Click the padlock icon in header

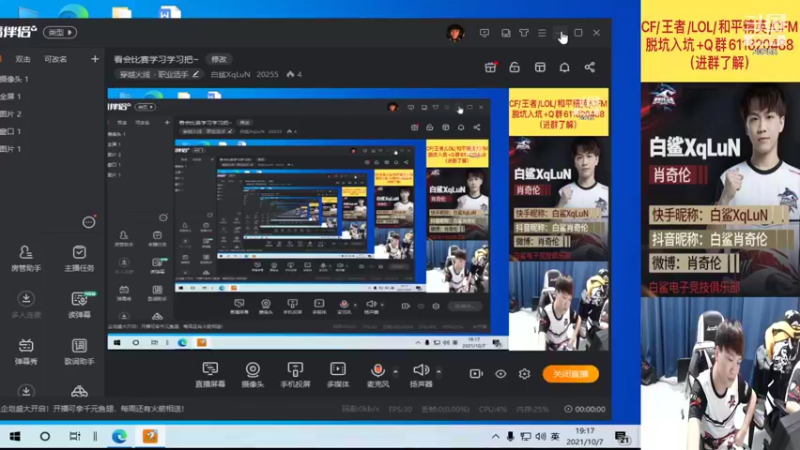pos(514,67)
